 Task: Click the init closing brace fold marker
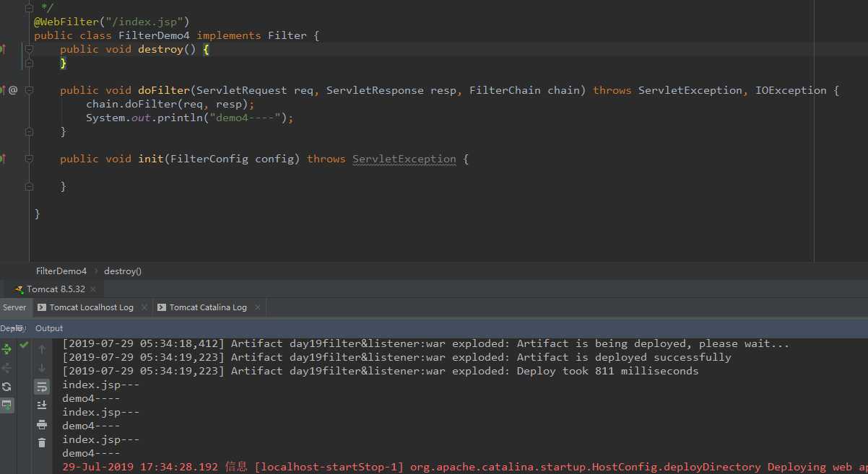pyautogui.click(x=29, y=186)
